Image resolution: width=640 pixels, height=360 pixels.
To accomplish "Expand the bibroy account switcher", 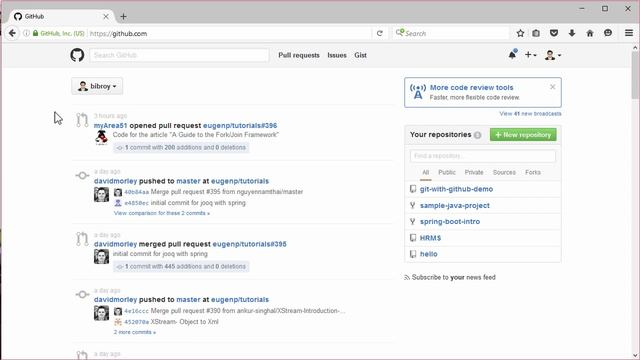I will (97, 86).
